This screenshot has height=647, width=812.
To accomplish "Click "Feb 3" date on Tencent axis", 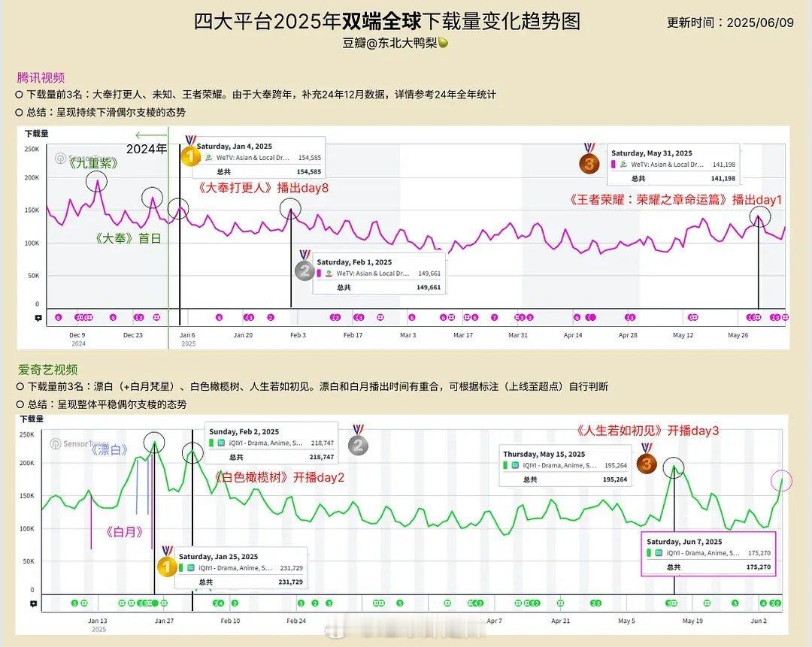I will [x=298, y=335].
